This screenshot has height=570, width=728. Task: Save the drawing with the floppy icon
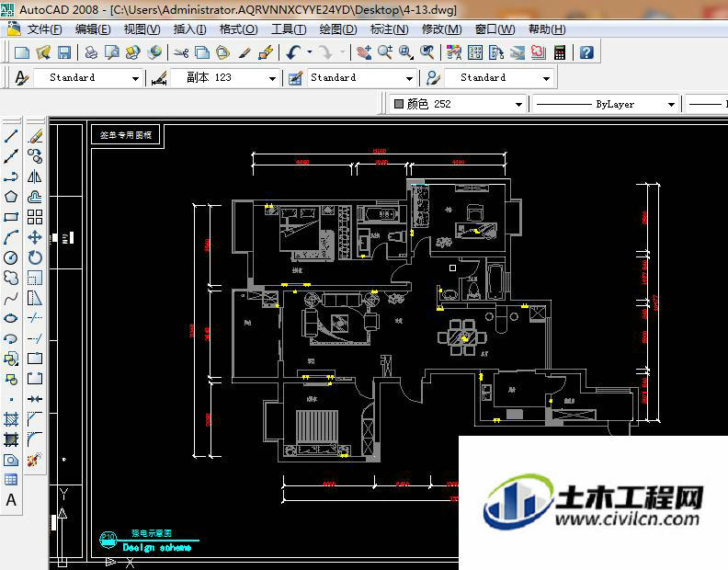pos(64,52)
